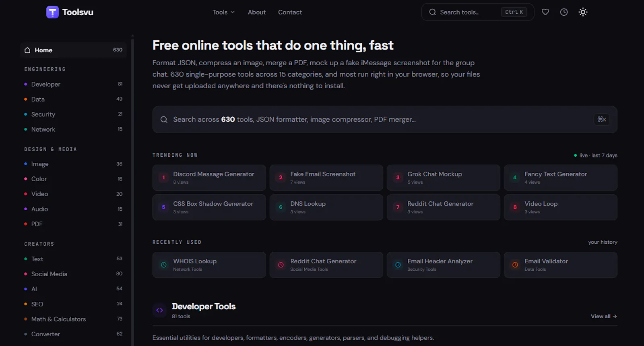Click the Home house icon in sidebar
The image size is (644, 346).
[27, 50]
